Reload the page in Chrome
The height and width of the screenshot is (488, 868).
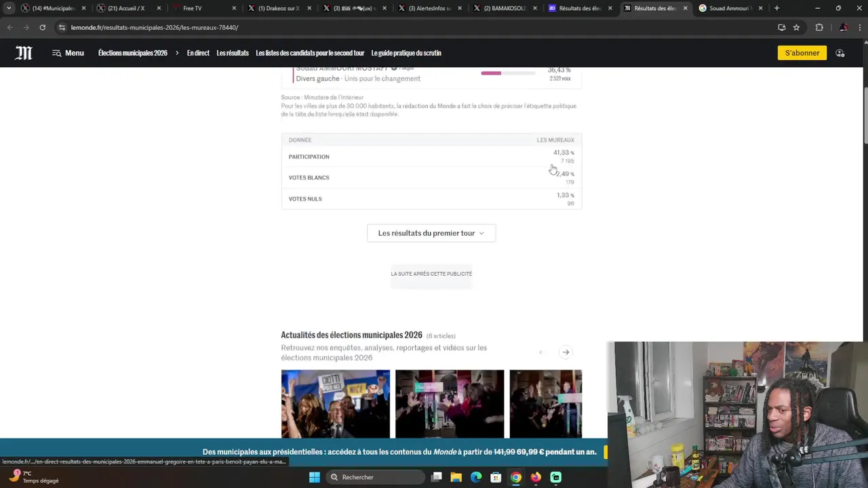click(42, 27)
